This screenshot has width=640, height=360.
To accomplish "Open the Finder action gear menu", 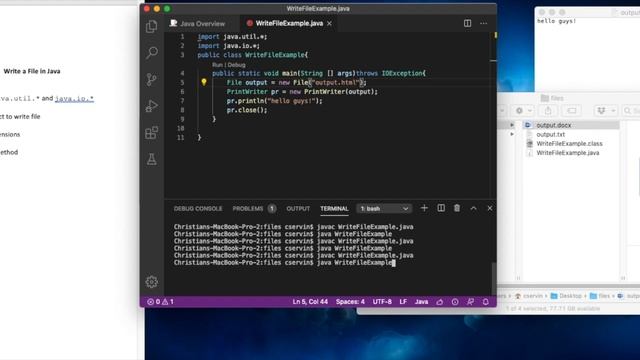I will click(524, 110).
